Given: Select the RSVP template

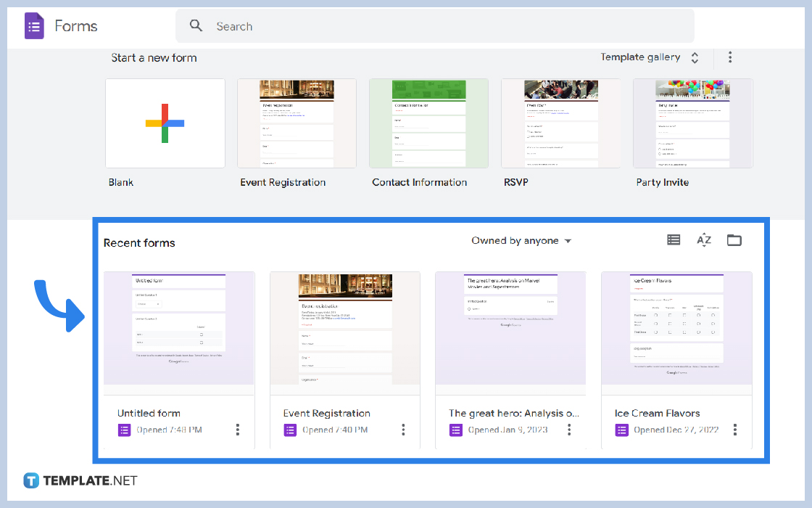Looking at the screenshot, I should pyautogui.click(x=560, y=123).
